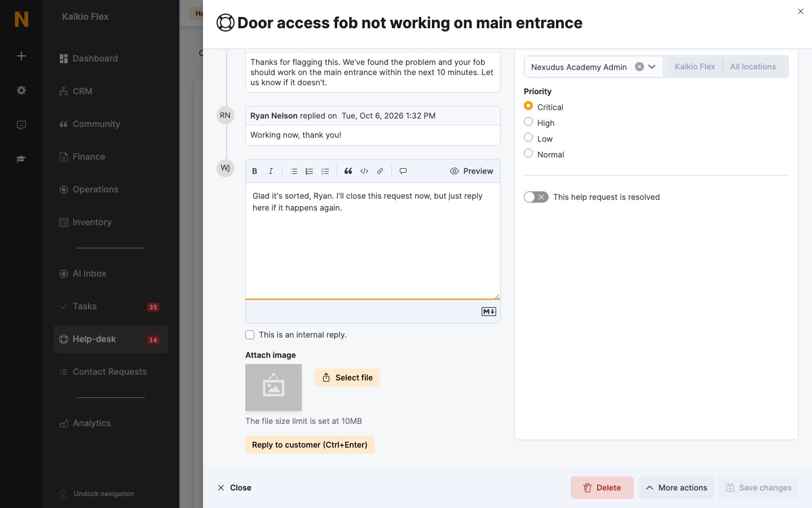The image size is (812, 508).
Task: Insert bulleted list in reply
Action: [x=294, y=171]
